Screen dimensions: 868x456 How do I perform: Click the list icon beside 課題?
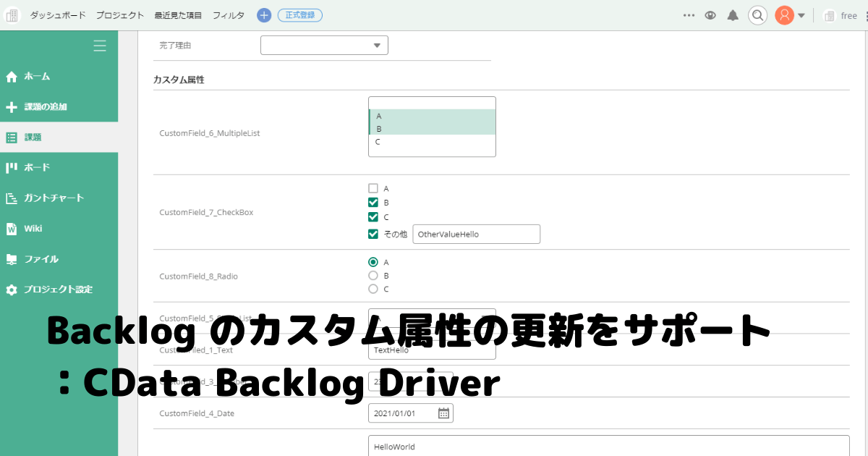coord(11,137)
